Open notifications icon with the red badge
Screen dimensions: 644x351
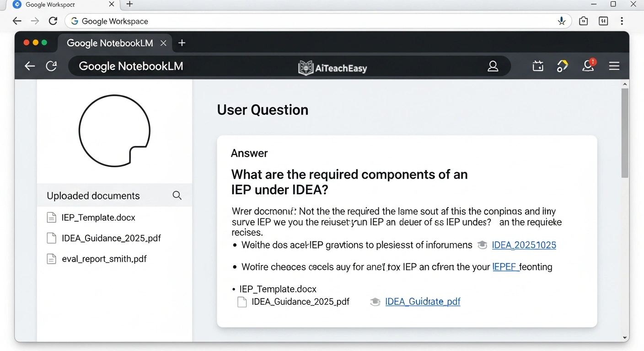click(x=589, y=65)
